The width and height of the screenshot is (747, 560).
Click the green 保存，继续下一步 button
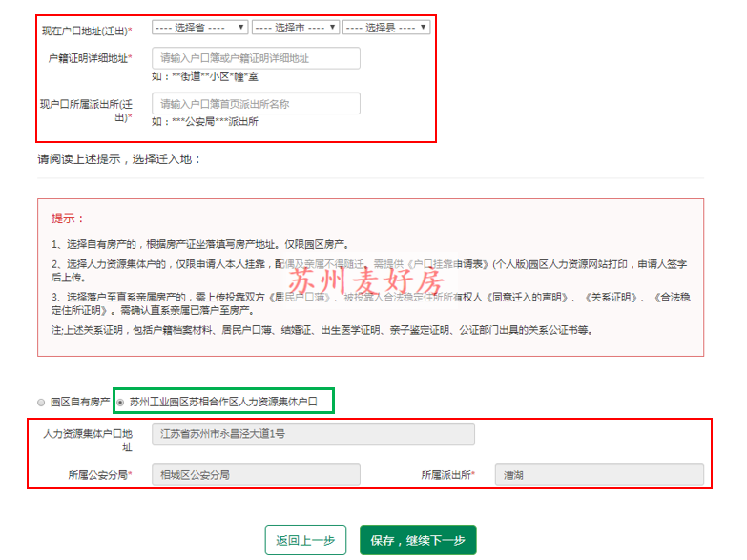pos(417,540)
